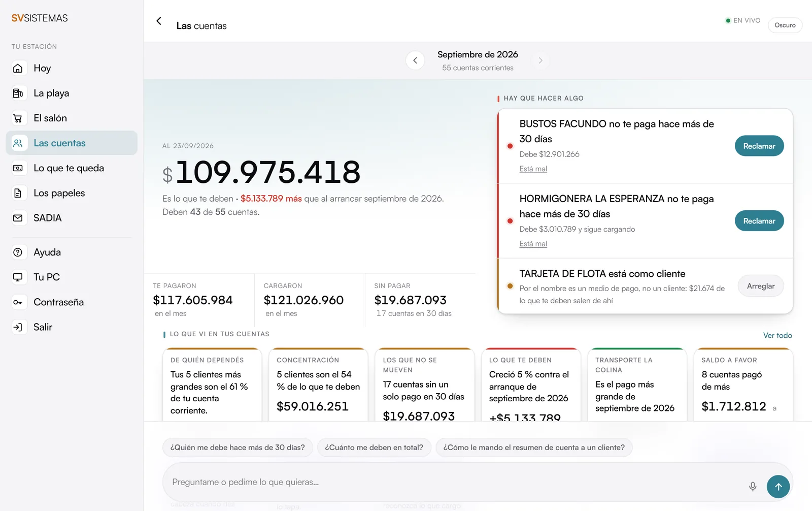The image size is (812, 511).
Task: Click the Contraseña key icon
Action: (18, 302)
